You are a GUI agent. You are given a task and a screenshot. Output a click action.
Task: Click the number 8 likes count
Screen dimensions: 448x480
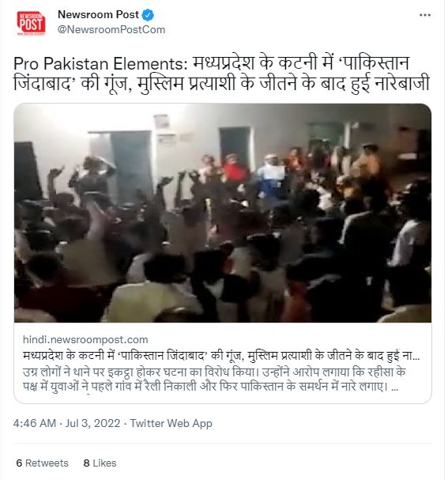(x=87, y=463)
